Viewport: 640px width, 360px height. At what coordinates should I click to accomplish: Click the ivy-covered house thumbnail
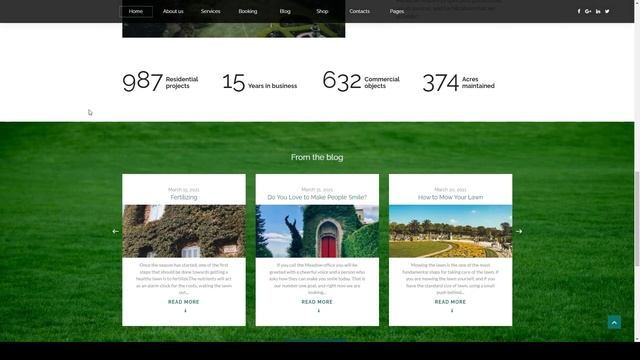point(184,231)
